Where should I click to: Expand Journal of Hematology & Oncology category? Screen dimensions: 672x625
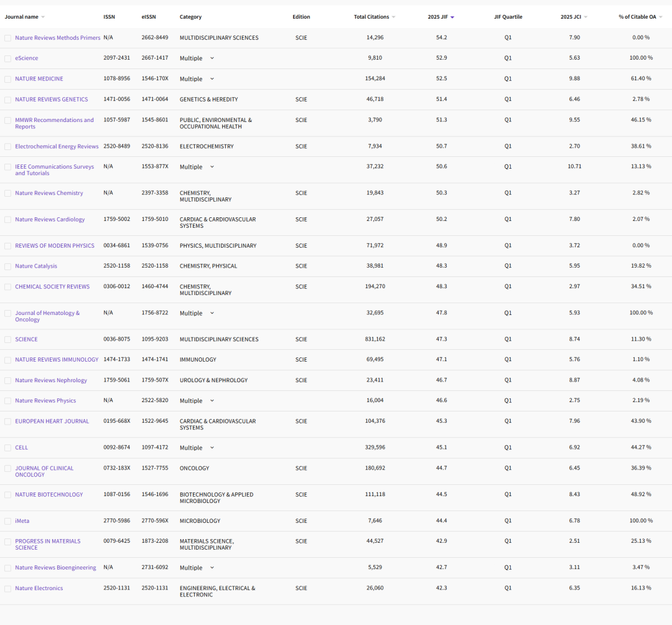click(212, 313)
